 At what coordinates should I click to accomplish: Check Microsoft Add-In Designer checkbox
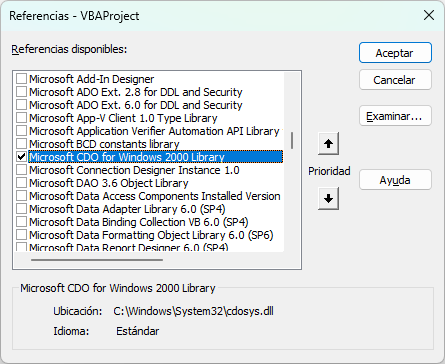click(22, 79)
